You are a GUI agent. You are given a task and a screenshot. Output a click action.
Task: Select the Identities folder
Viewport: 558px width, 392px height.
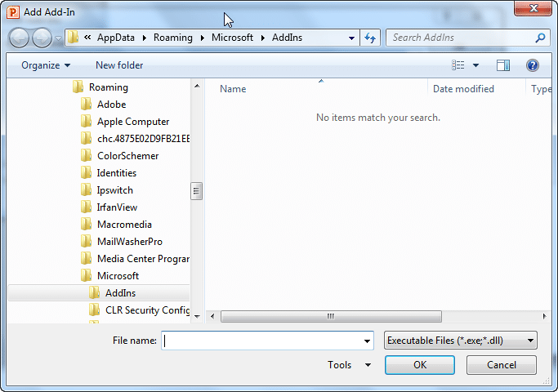coord(116,173)
